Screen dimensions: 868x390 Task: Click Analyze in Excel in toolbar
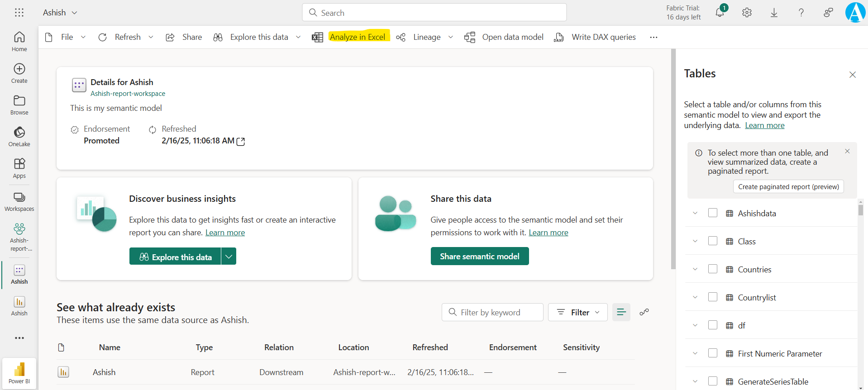357,37
